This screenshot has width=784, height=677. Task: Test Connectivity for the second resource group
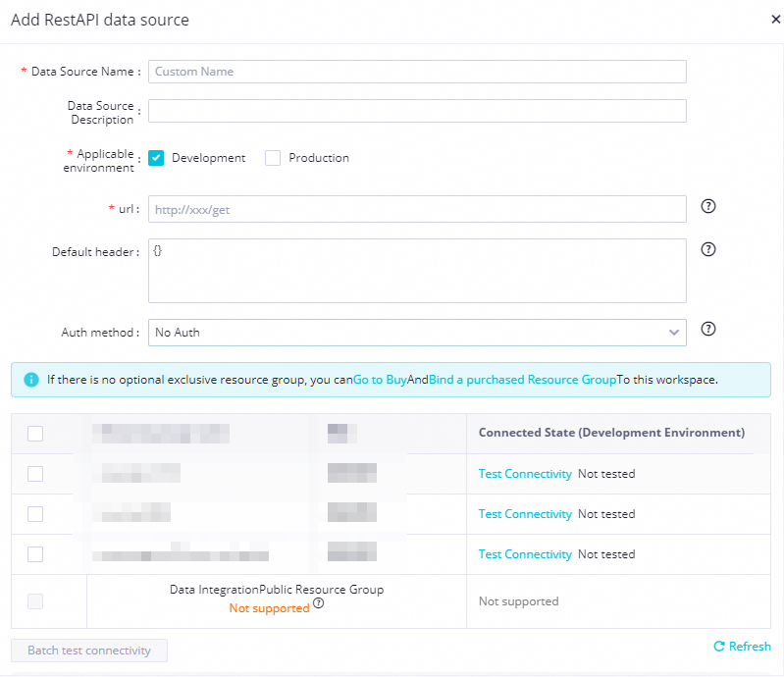pyautogui.click(x=525, y=514)
